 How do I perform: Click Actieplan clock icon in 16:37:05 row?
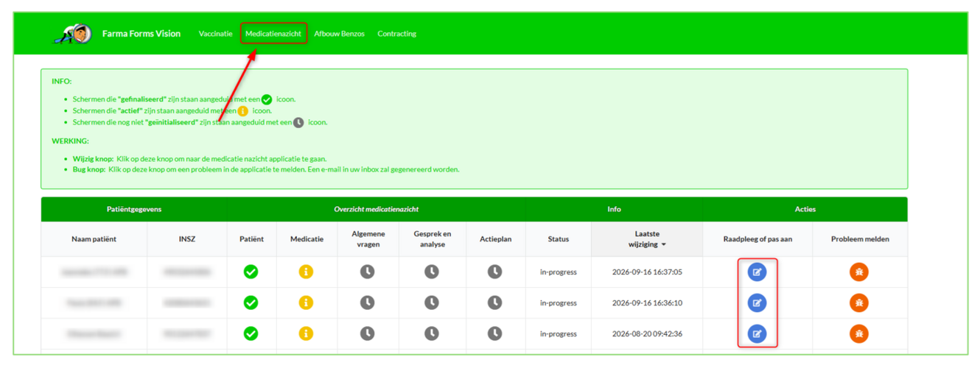pyautogui.click(x=495, y=272)
